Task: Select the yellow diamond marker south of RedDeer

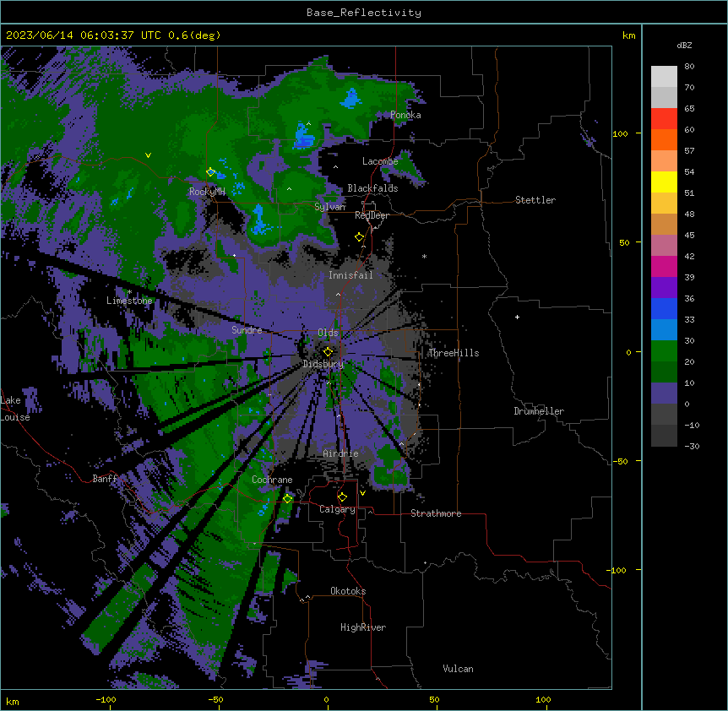Action: tap(359, 237)
